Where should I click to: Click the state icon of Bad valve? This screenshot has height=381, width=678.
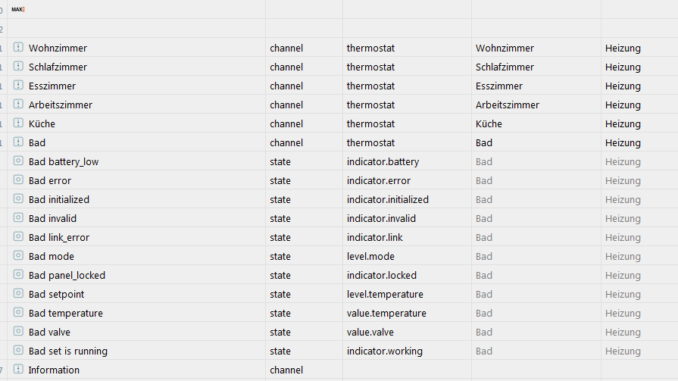(18, 331)
